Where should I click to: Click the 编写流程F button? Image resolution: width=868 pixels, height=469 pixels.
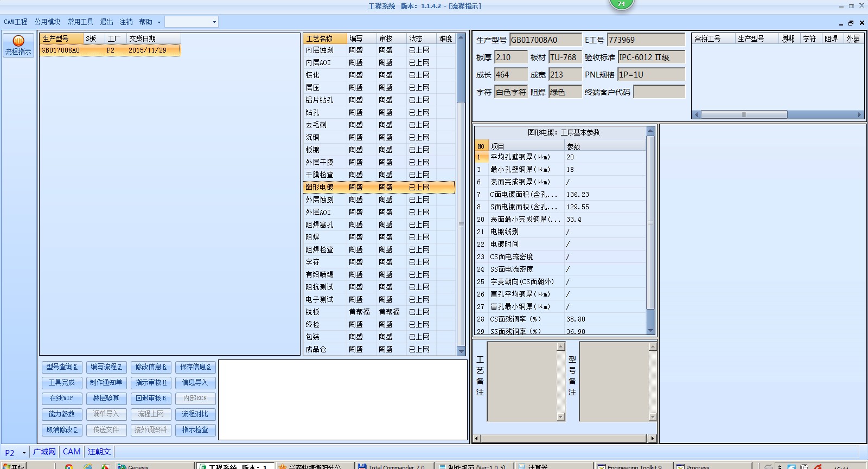pos(106,367)
